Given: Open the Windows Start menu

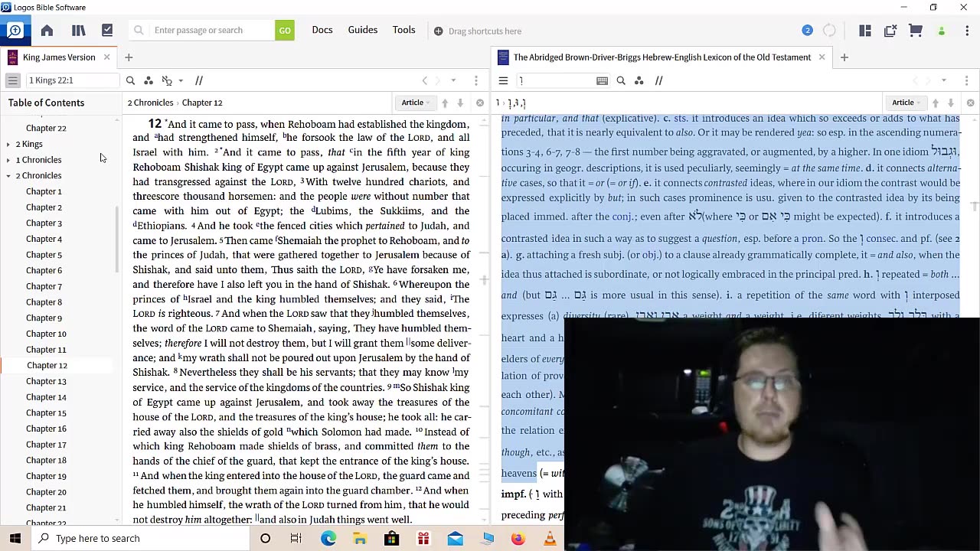Looking at the screenshot, I should click(15, 539).
